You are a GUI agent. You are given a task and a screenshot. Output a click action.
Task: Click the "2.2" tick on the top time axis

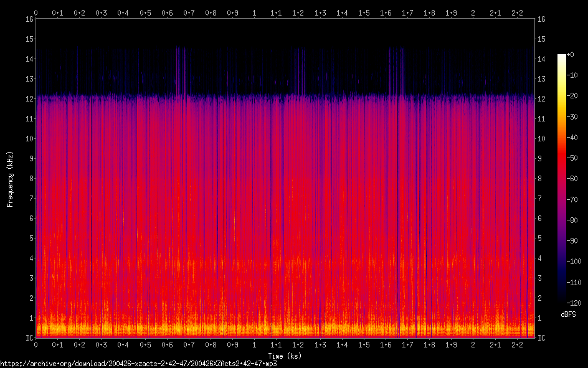pos(517,13)
